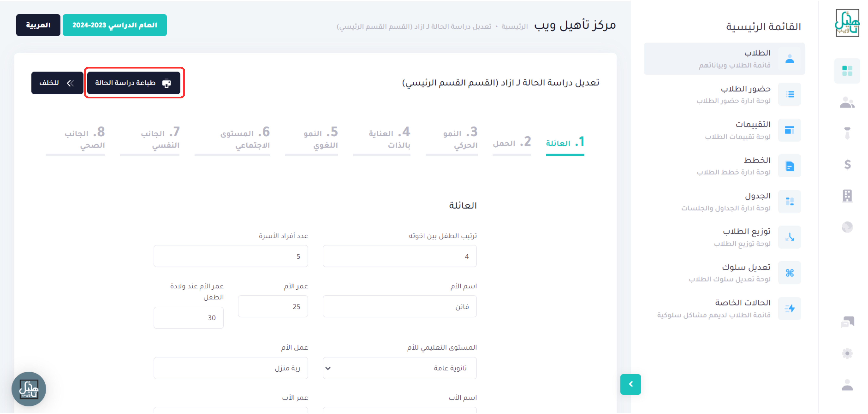868x414 pixels.
Task: Open the mother's education level dropdown
Action: 400,368
